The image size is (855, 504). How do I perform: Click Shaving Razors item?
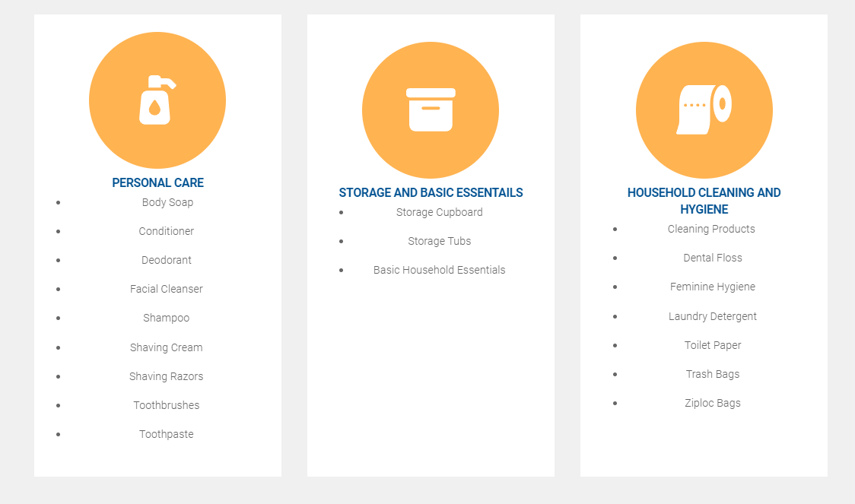(167, 376)
